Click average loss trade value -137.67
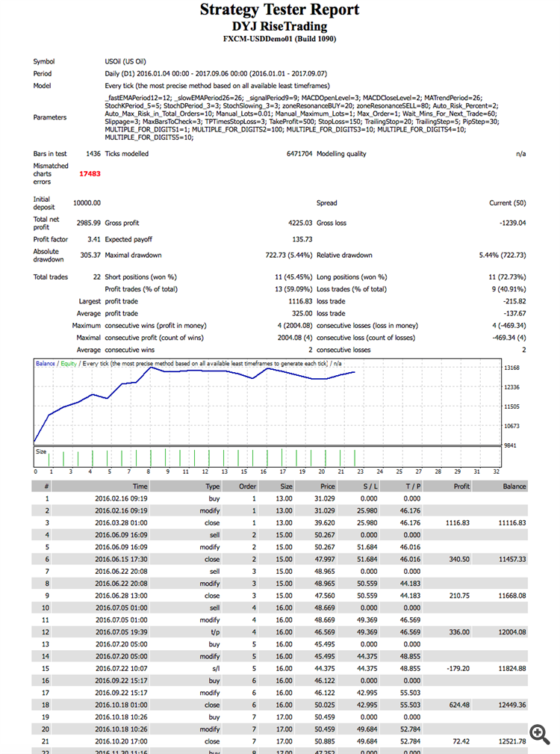 [514, 314]
